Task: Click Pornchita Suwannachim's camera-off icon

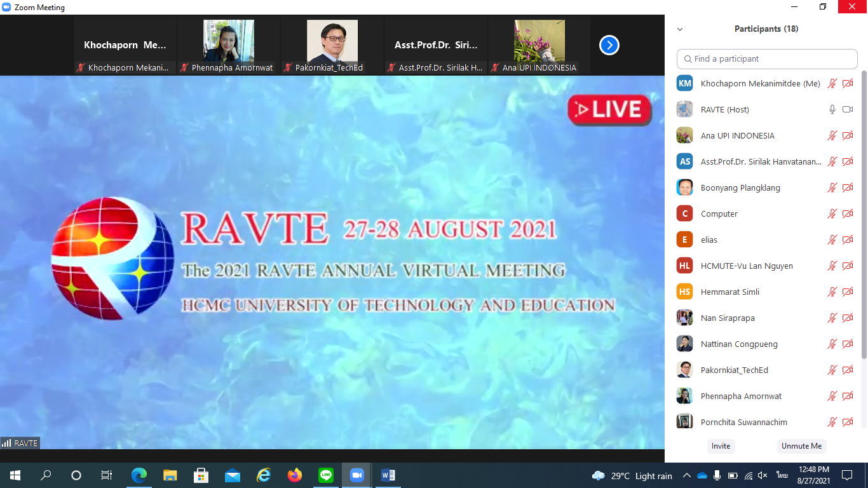Action: [848, 422]
